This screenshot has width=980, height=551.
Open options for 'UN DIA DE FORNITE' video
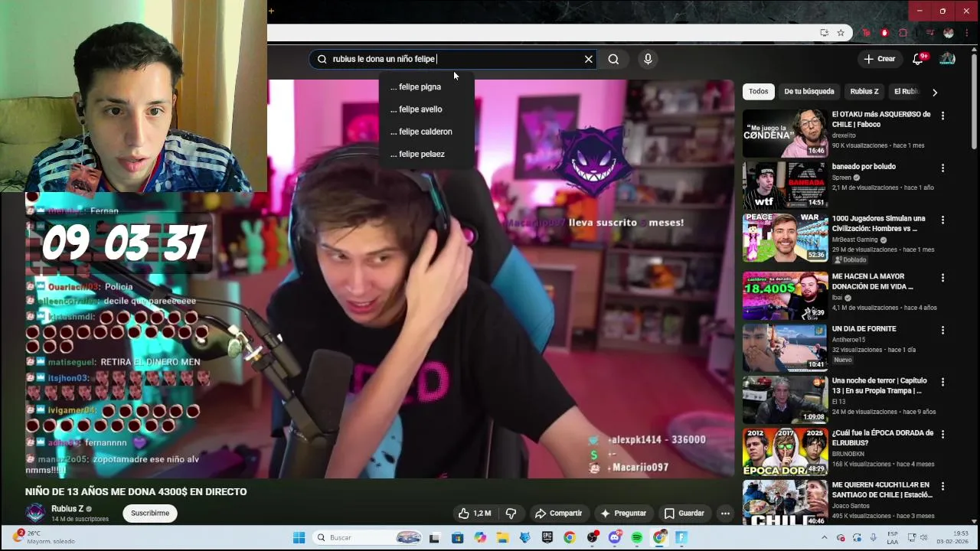tap(942, 330)
